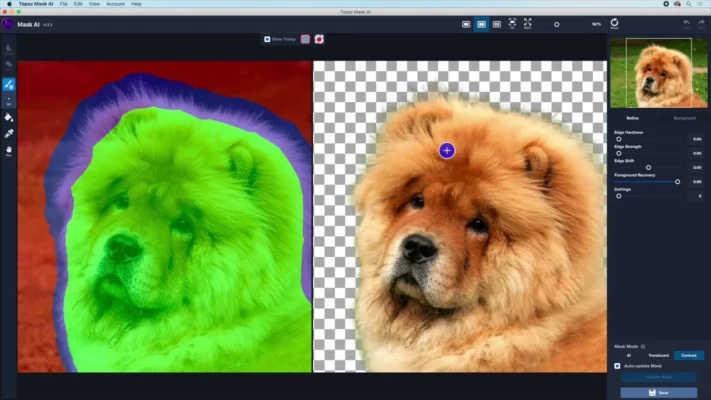Click the small circle indicator in top toolbar
Image resolution: width=711 pixels, height=400 pixels.
tap(556, 24)
